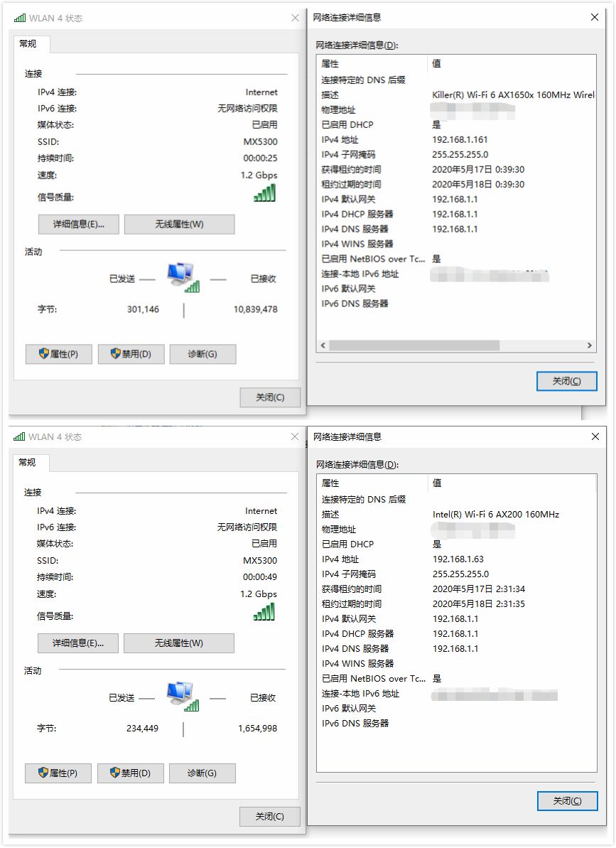Click duration value 00:00:49
This screenshot has height=848, width=616.
[259, 577]
